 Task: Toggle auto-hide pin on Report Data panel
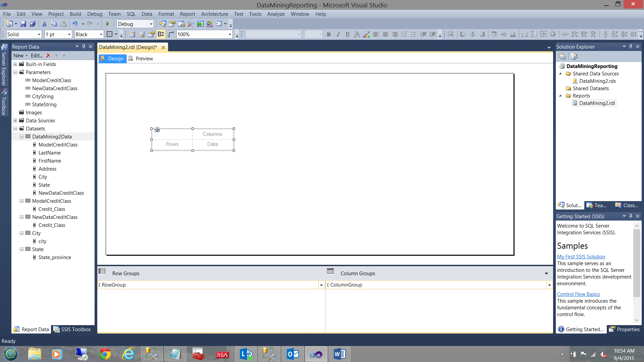84,47
